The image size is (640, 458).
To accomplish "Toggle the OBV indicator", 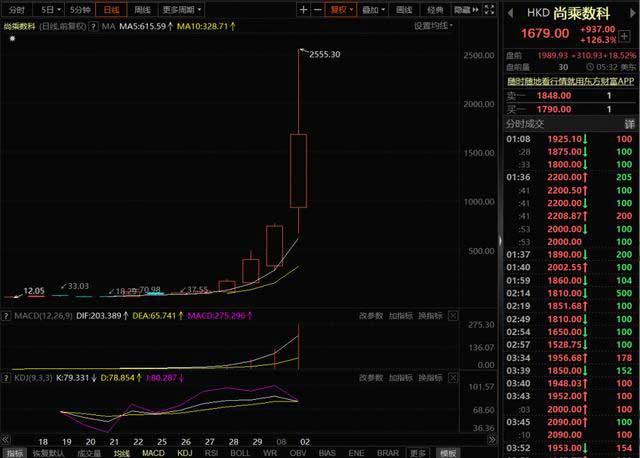I will click(298, 453).
